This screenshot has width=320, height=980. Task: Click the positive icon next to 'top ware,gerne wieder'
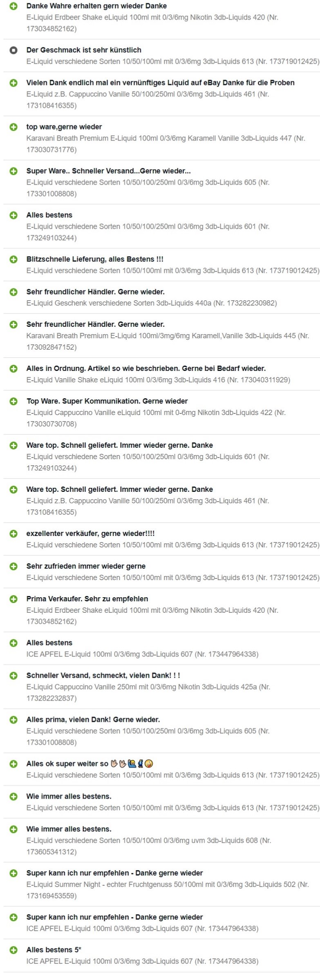pyautogui.click(x=13, y=127)
